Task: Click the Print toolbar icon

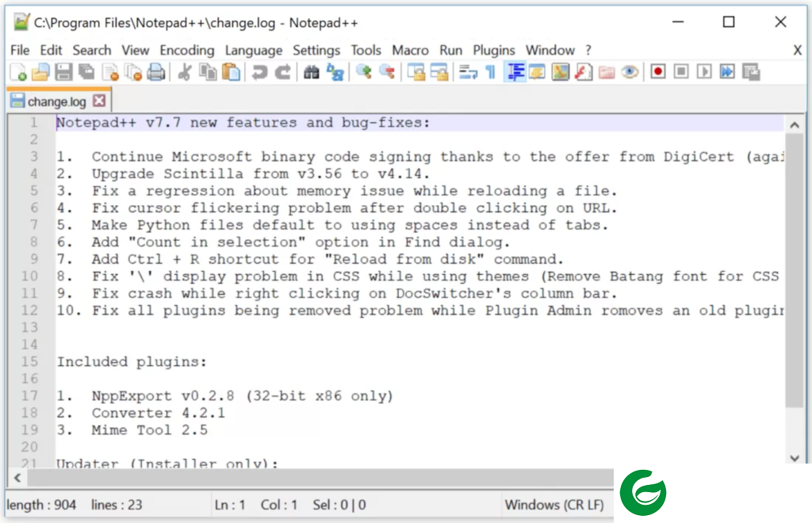Action: pyautogui.click(x=156, y=72)
